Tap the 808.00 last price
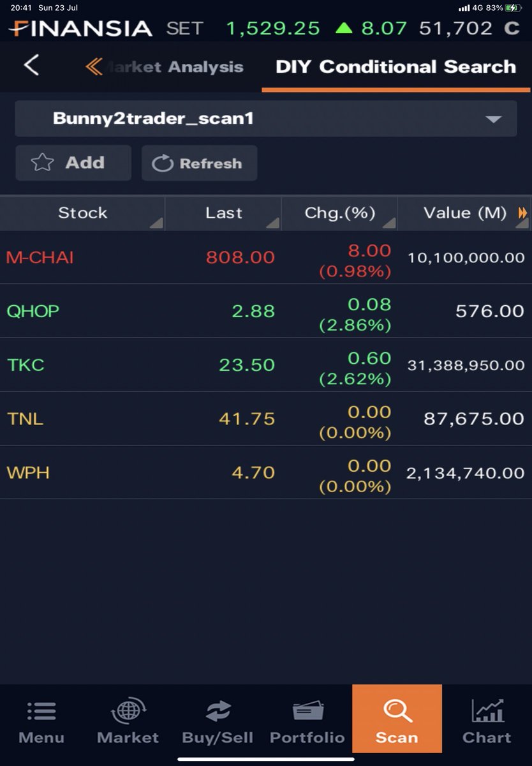532x766 pixels. tap(240, 257)
